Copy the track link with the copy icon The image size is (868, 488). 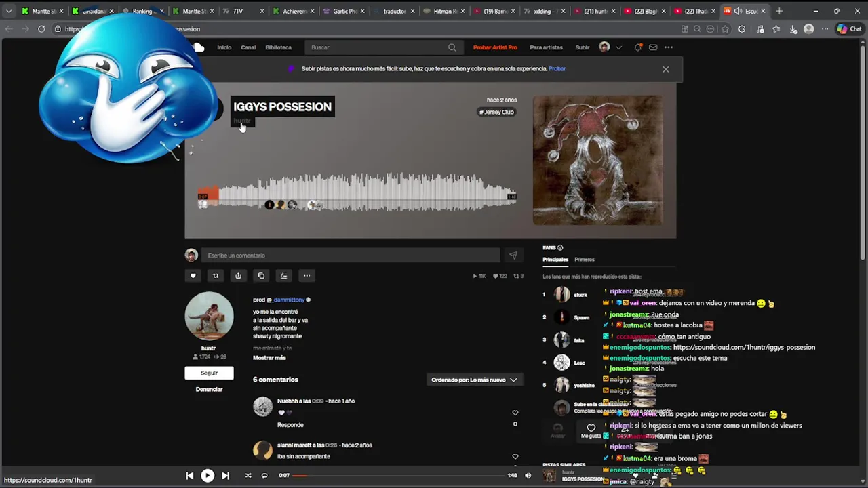click(261, 276)
